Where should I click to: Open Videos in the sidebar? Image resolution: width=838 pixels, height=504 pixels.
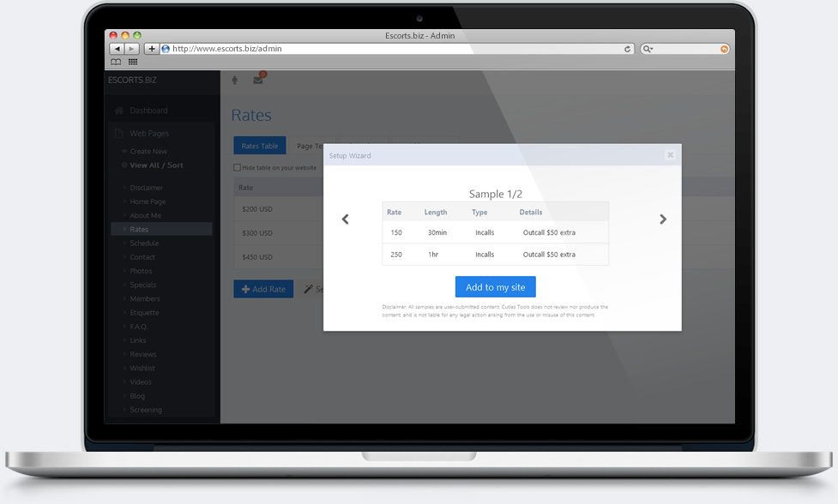tap(141, 381)
